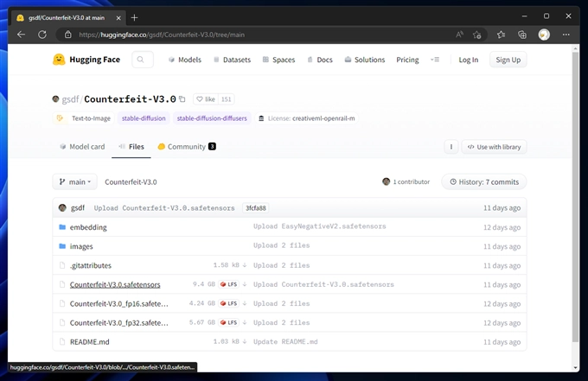Open the read aloud icon in address bar
588x381 pixels.
click(459, 35)
